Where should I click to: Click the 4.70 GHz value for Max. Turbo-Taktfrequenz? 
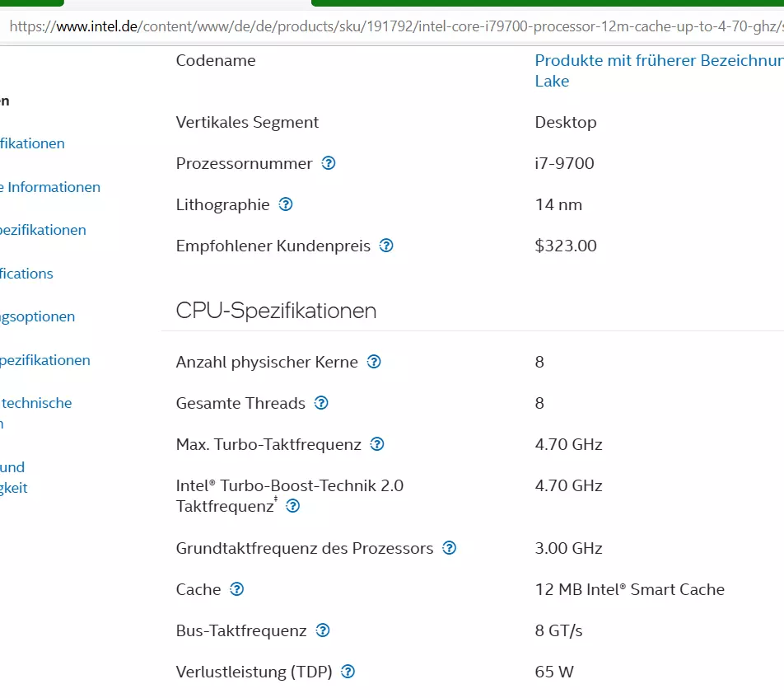click(568, 444)
